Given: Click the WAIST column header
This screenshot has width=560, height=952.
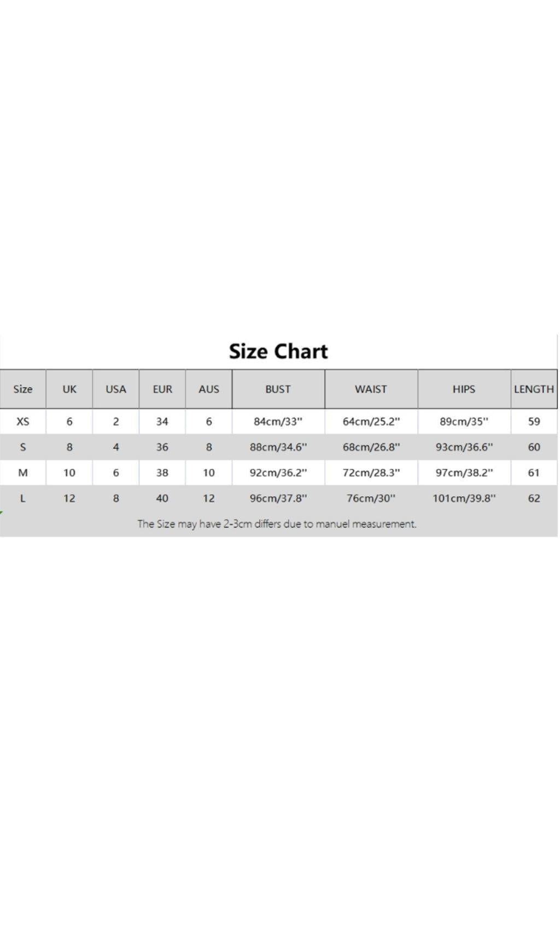Looking at the screenshot, I should coord(371,389).
